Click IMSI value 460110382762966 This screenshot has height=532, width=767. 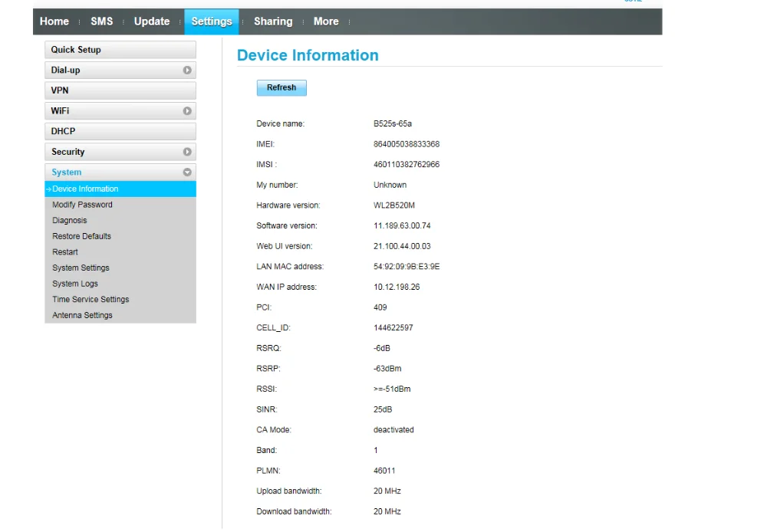407,165
